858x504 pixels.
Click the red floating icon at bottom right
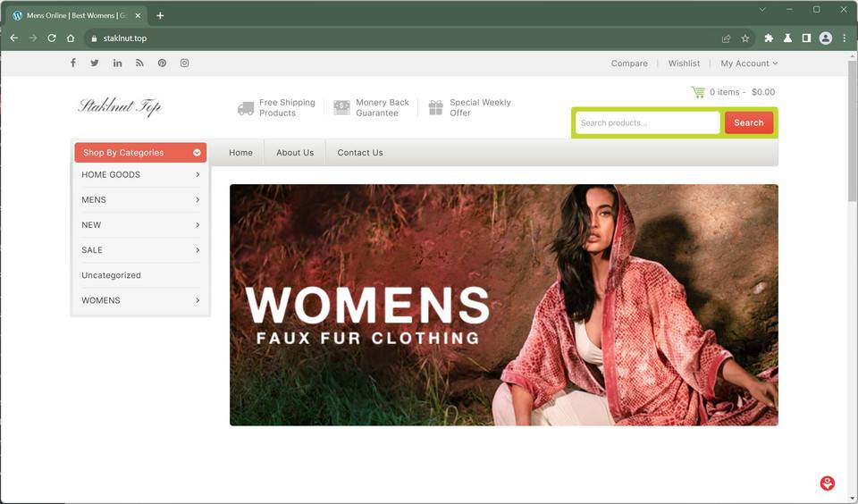(828, 483)
